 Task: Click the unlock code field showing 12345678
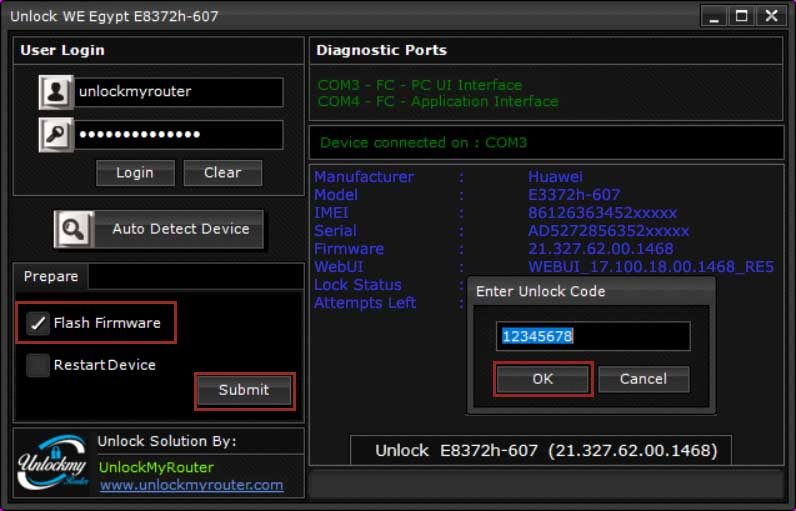[x=593, y=336]
